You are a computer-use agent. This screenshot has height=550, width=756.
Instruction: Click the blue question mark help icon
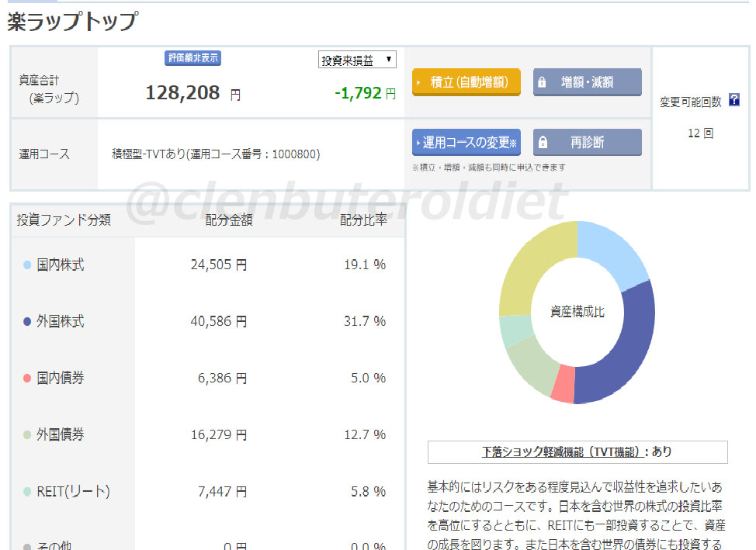coord(733,100)
